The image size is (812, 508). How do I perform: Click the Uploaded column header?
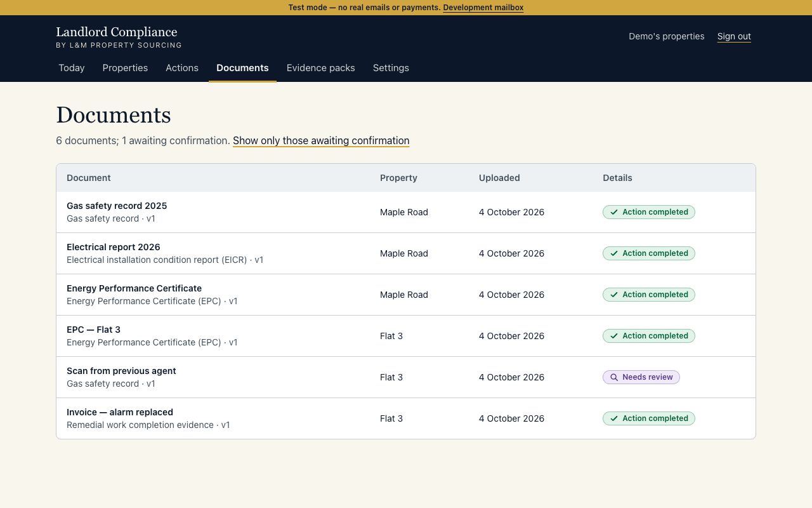point(499,178)
